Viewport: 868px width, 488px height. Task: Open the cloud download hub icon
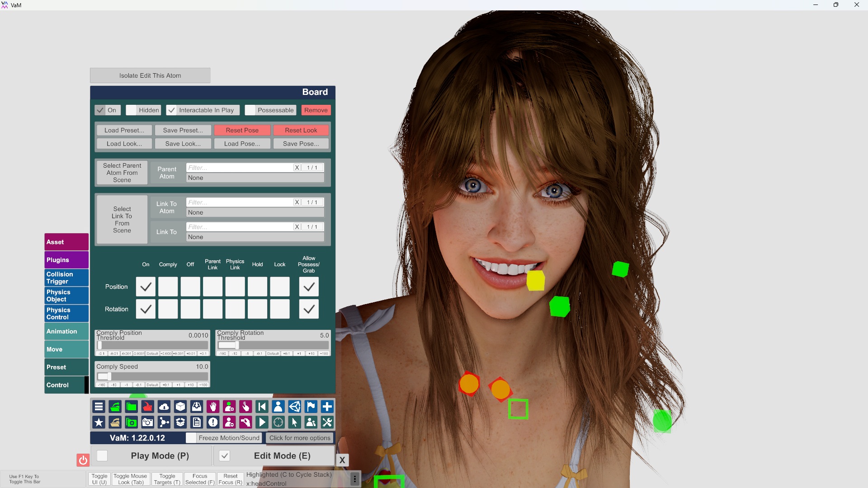click(x=164, y=407)
